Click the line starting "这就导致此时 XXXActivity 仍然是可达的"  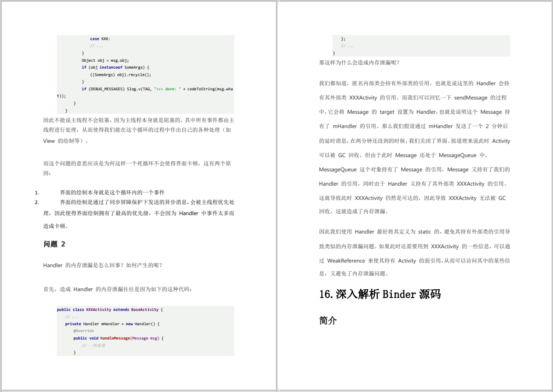(x=413, y=198)
